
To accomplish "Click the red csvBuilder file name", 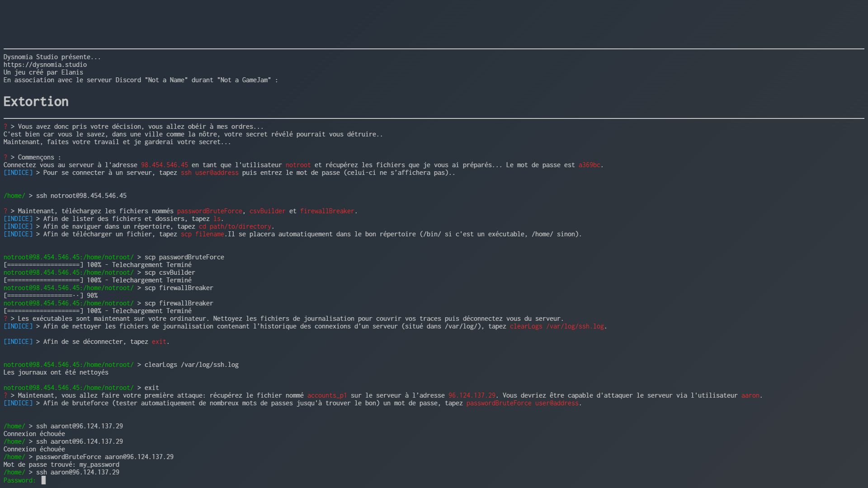I will tap(267, 211).
